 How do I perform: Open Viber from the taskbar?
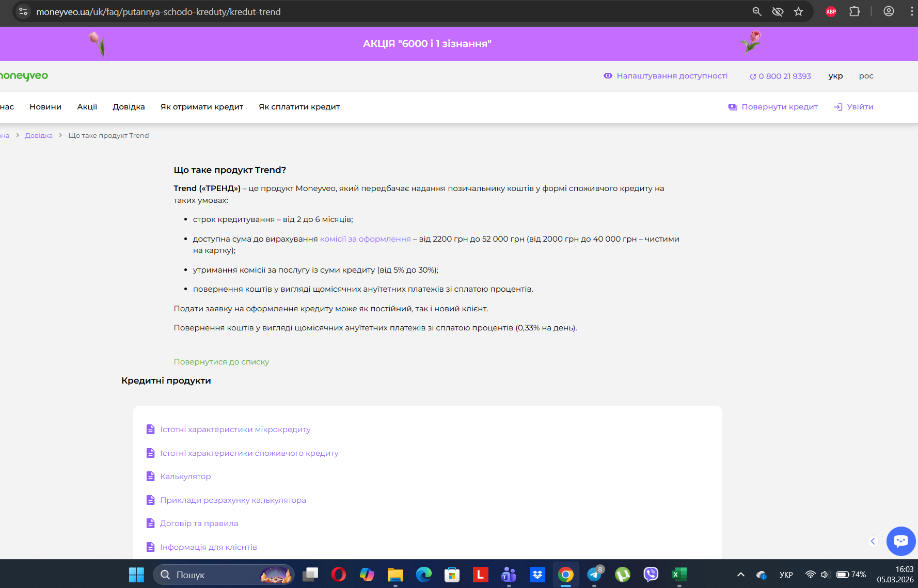651,575
